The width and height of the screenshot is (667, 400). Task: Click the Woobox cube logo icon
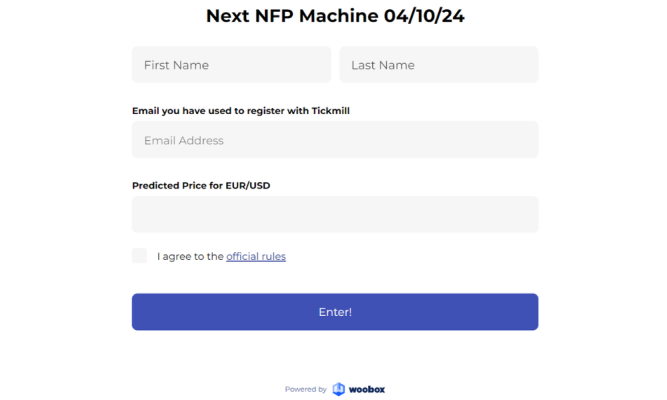pyautogui.click(x=339, y=389)
